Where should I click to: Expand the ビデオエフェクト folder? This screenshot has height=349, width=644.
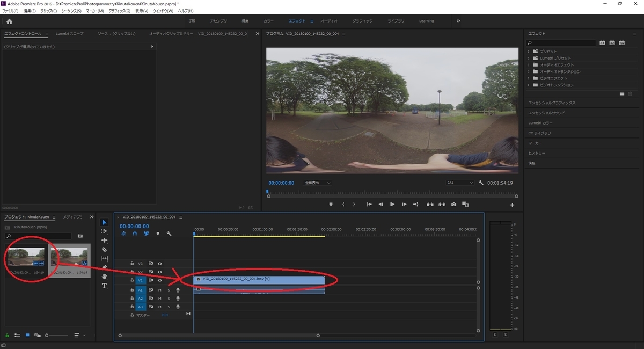point(529,78)
